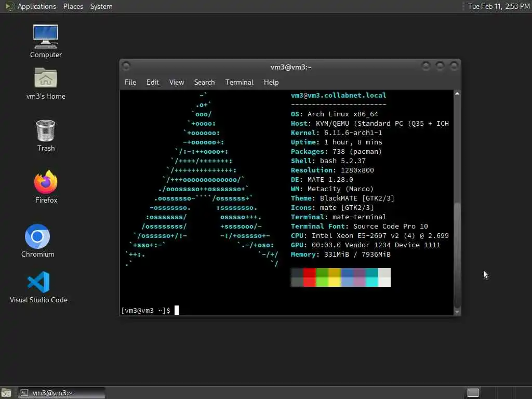Click the 'Shell: bash 5.2.37' line
The width and height of the screenshot is (532, 399).
[x=328, y=161]
